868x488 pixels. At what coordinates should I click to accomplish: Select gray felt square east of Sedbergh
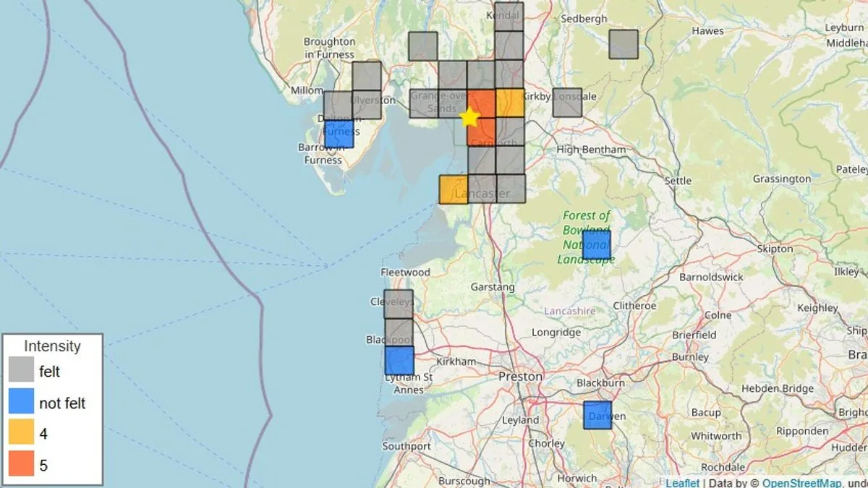click(624, 44)
